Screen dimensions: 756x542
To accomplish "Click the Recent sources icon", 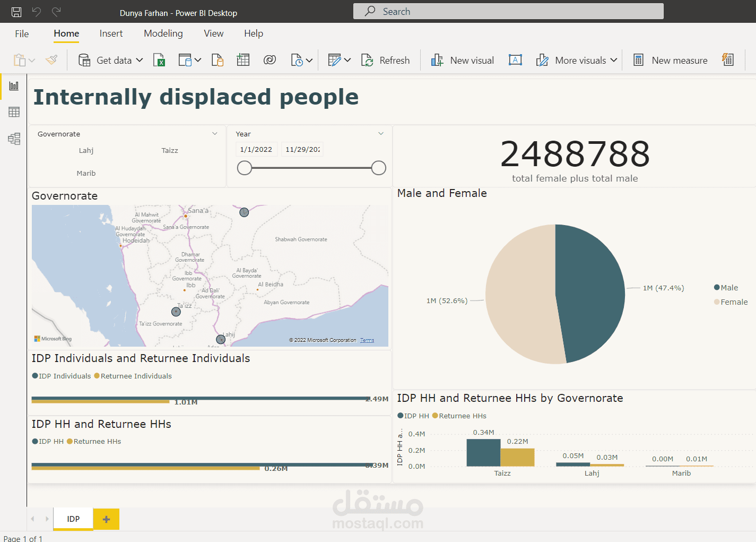I will point(297,60).
